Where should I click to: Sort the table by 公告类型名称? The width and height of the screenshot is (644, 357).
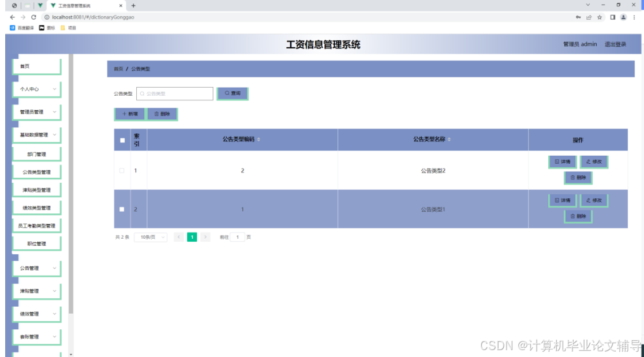(x=448, y=140)
